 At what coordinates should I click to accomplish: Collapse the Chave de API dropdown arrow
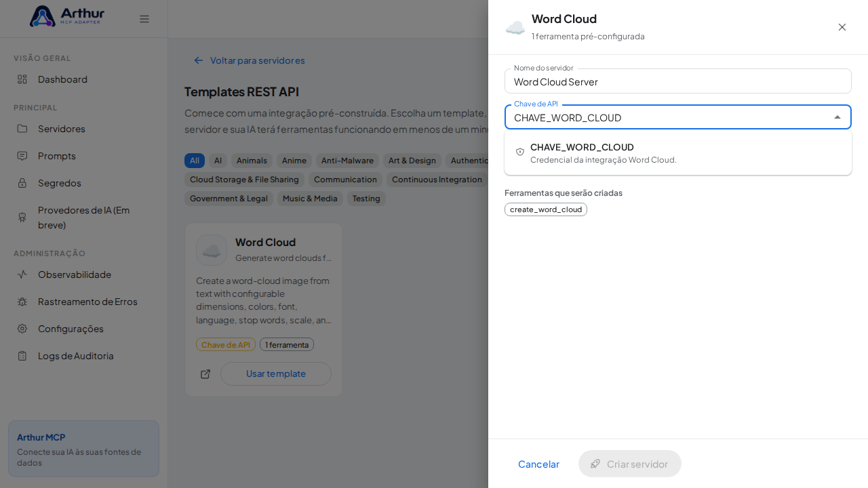(837, 117)
